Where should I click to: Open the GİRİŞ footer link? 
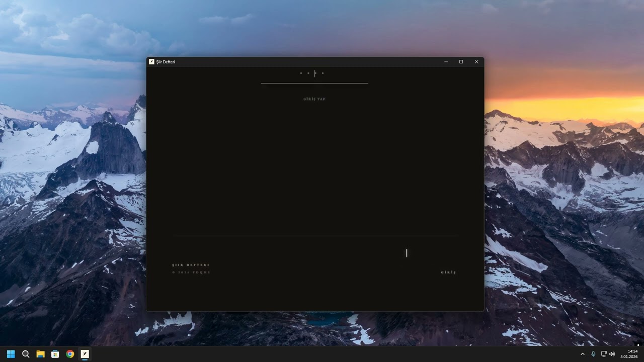[448, 273]
